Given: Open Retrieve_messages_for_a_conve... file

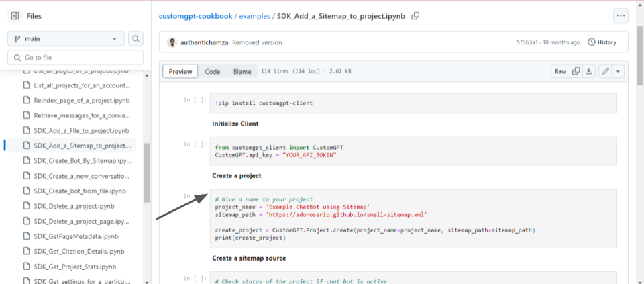Looking at the screenshot, I should point(82,115).
